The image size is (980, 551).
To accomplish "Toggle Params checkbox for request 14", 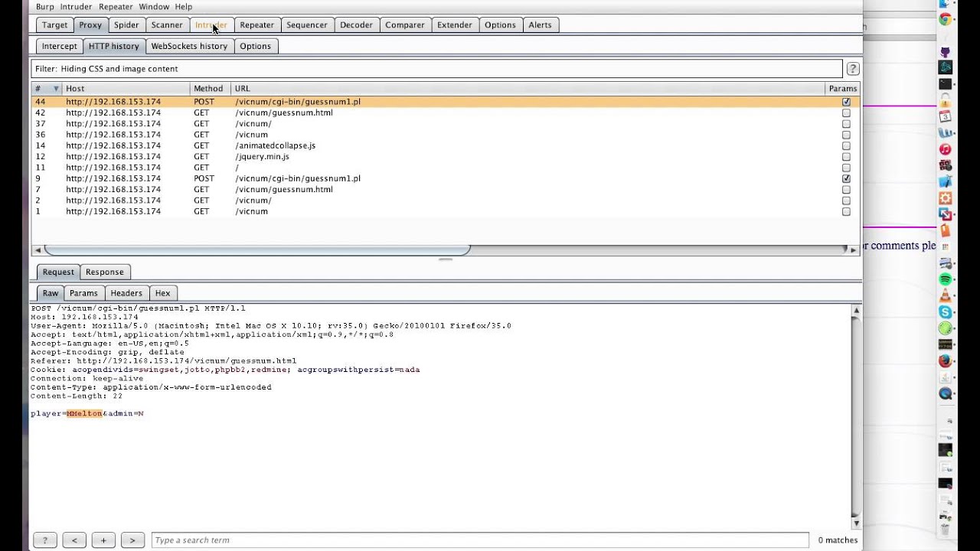I will pyautogui.click(x=846, y=145).
